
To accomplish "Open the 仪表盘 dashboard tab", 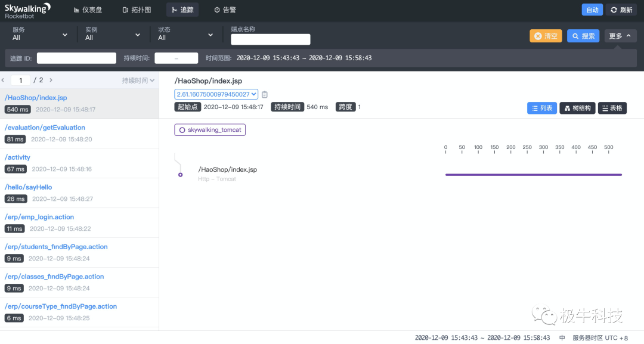I will click(x=88, y=10).
